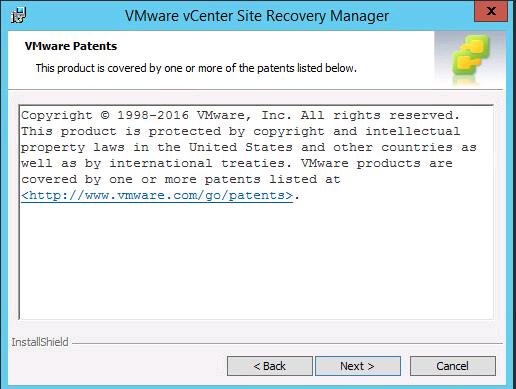Click the 'All rights reserved' text
This screenshot has width=516, height=389.
coord(380,115)
